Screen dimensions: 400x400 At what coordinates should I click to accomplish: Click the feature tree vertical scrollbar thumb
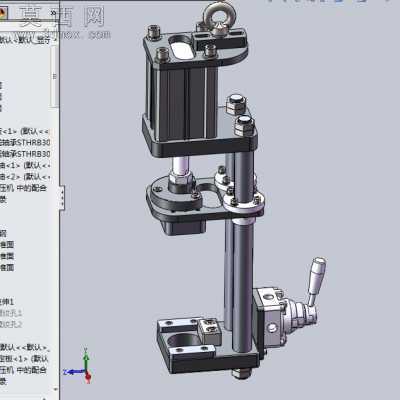[x=54, y=76]
